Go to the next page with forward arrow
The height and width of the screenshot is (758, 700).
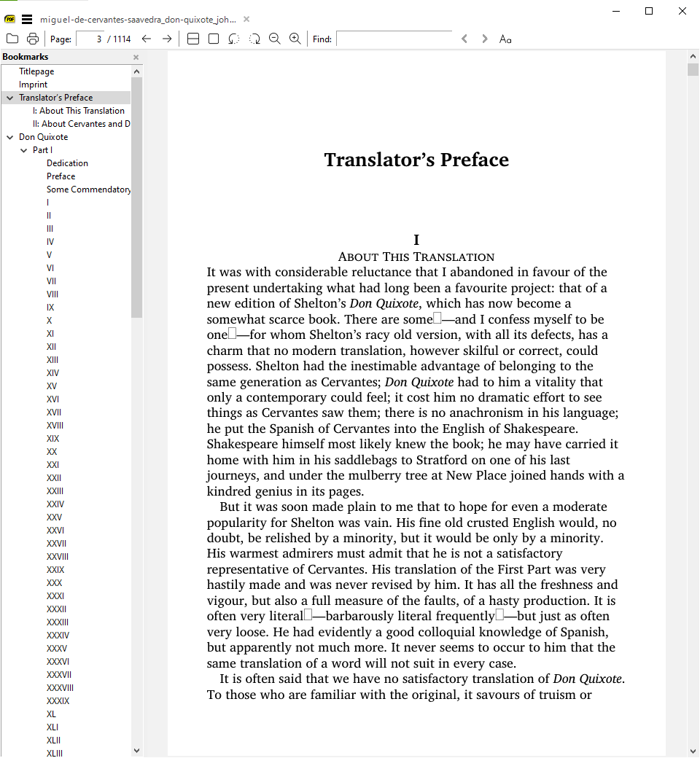166,39
